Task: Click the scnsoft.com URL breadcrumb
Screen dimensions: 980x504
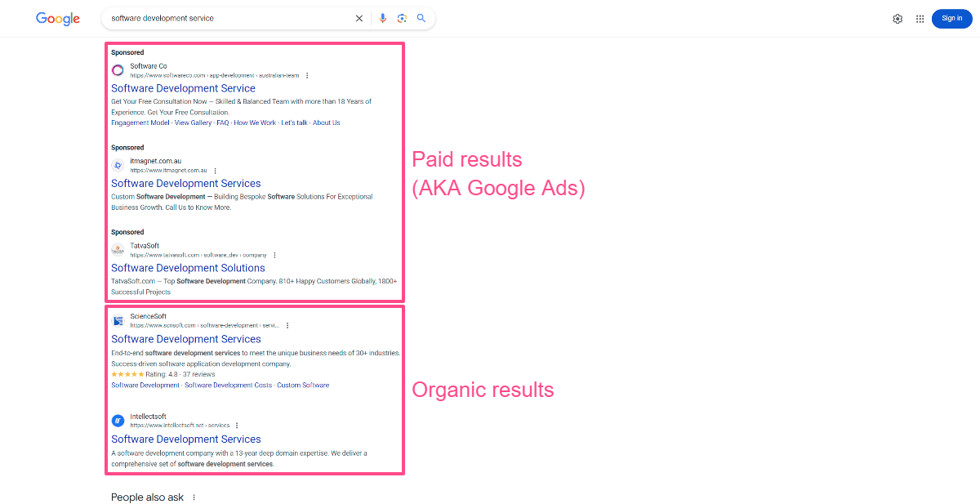Action: pos(204,325)
